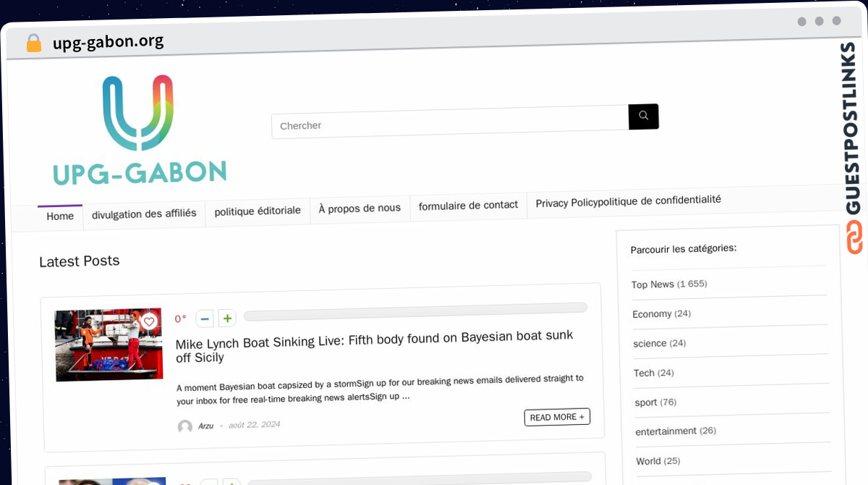Click READ MORE + on Mike Lynch post
The image size is (868, 485).
tap(557, 417)
